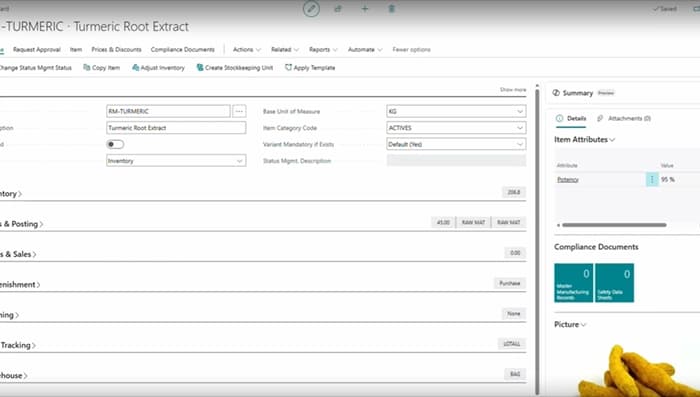700x397 pixels.
Task: Click Create Stockkeeping Unit action
Action: pyautogui.click(x=235, y=67)
